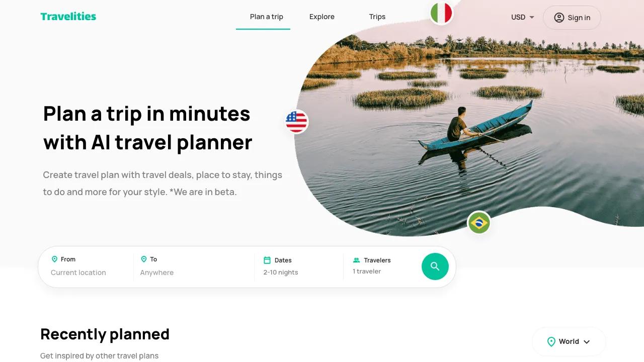Click the location pin icon beside To
644x362 pixels.
[x=144, y=259]
